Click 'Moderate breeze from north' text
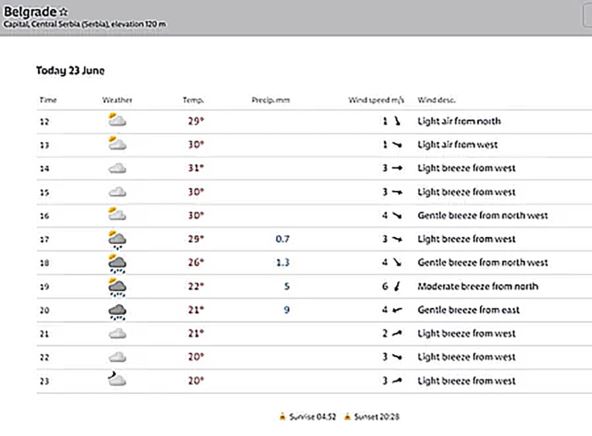Image resolution: width=592 pixels, height=436 pixels. pyautogui.click(x=478, y=286)
